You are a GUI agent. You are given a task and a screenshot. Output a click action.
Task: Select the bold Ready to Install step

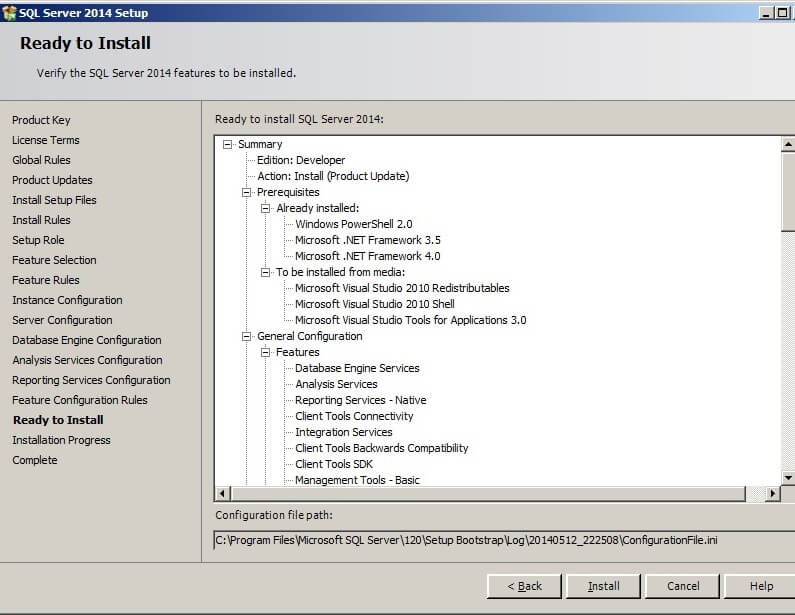58,420
